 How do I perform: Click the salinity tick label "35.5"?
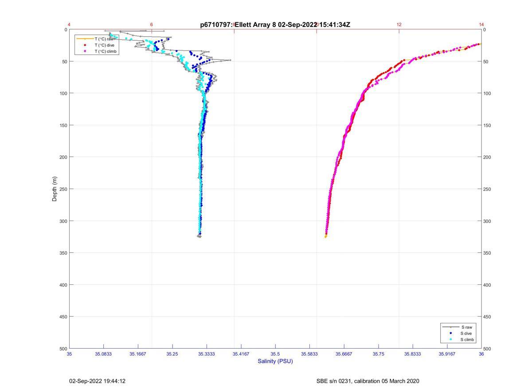(x=275, y=354)
